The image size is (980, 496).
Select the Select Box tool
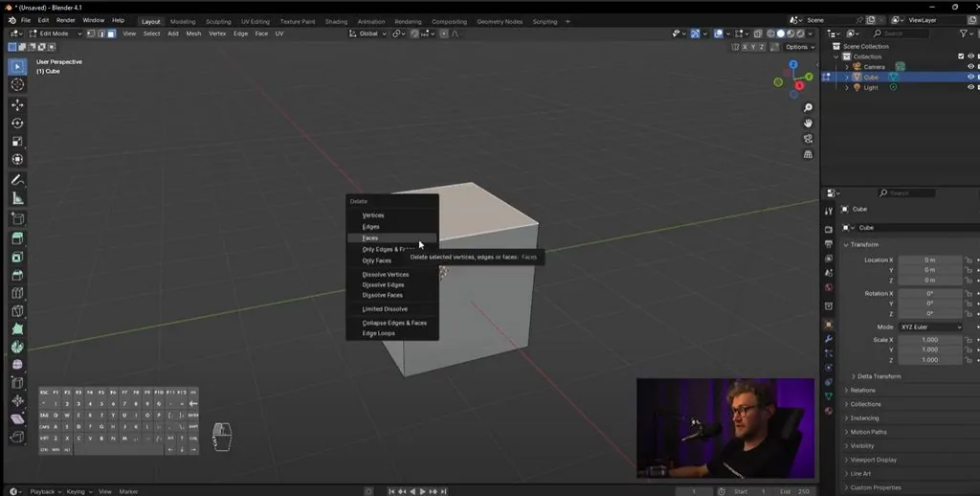click(17, 66)
